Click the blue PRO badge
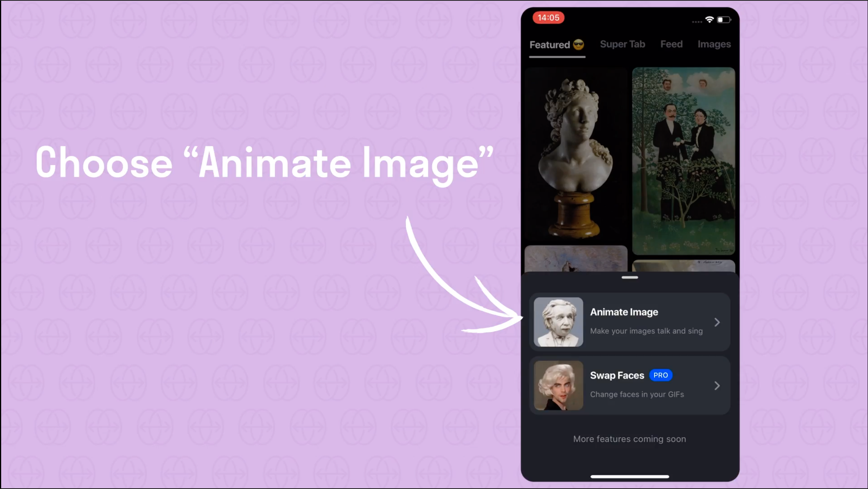 click(660, 375)
